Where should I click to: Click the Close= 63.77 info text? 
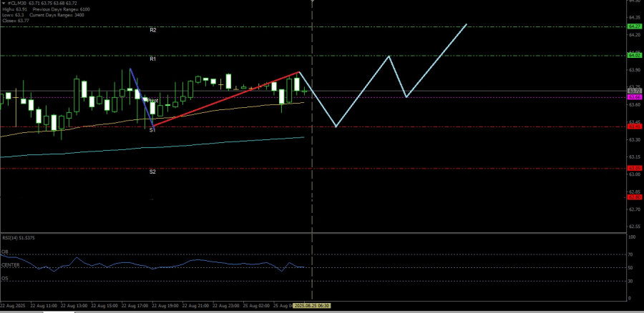click(x=15, y=20)
